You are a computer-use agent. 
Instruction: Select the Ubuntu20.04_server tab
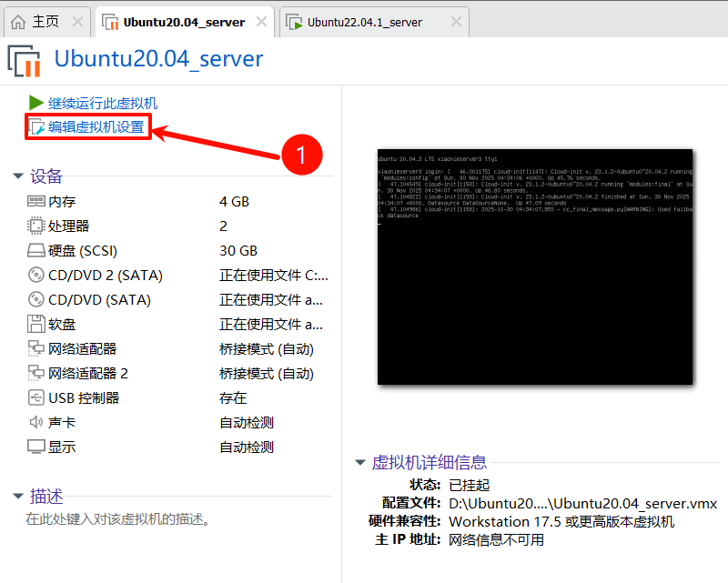point(184,22)
